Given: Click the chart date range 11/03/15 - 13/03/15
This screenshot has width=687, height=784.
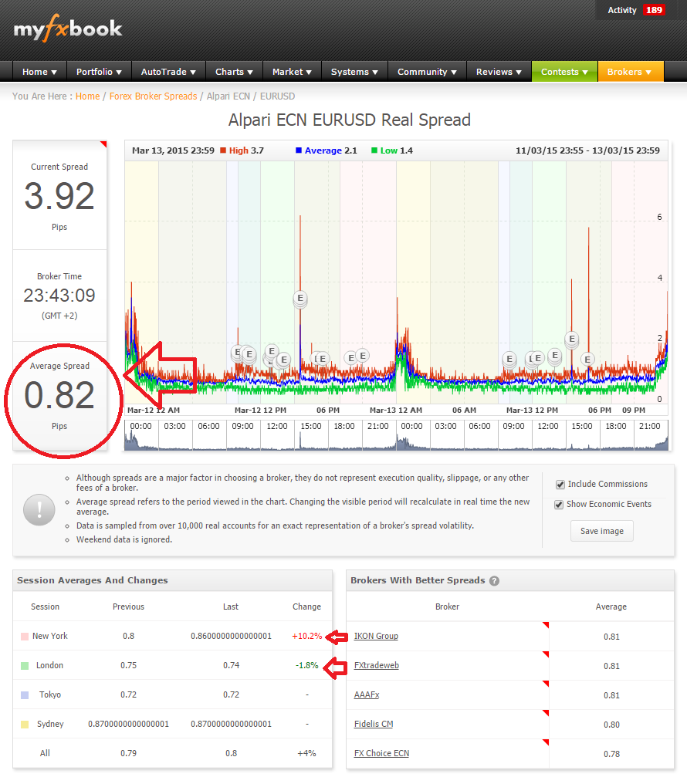Looking at the screenshot, I should click(587, 150).
